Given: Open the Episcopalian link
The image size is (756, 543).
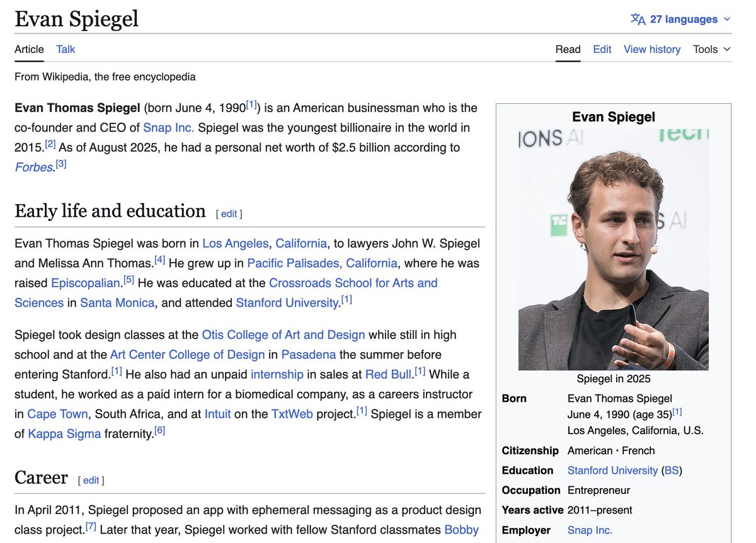Looking at the screenshot, I should point(85,283).
